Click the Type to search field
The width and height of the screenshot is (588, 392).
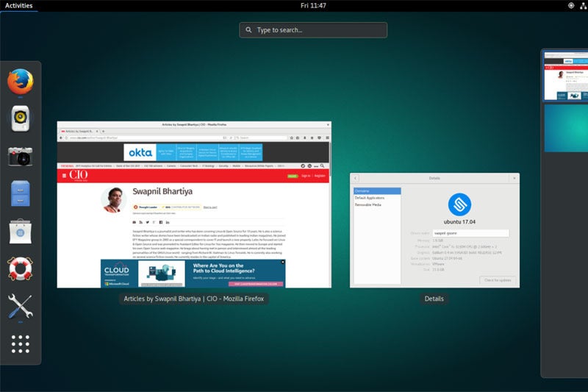coord(313,30)
